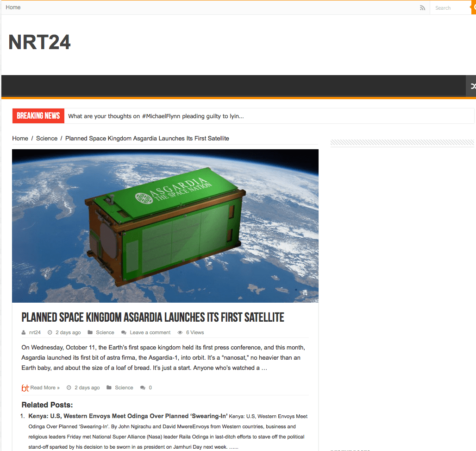Open the Asgardia article headline
This screenshot has width=476, height=451.
pyautogui.click(x=153, y=318)
